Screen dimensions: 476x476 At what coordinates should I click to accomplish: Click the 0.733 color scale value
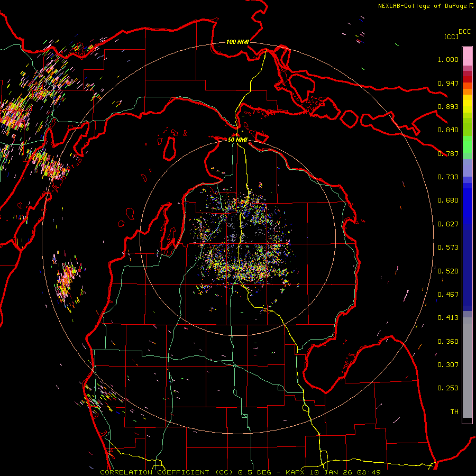448,177
